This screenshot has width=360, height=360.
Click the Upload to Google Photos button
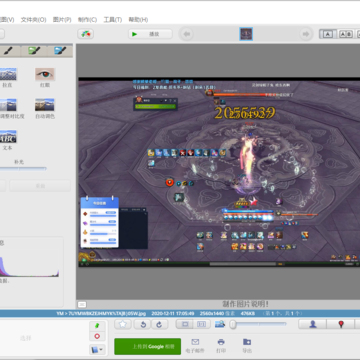148,346
